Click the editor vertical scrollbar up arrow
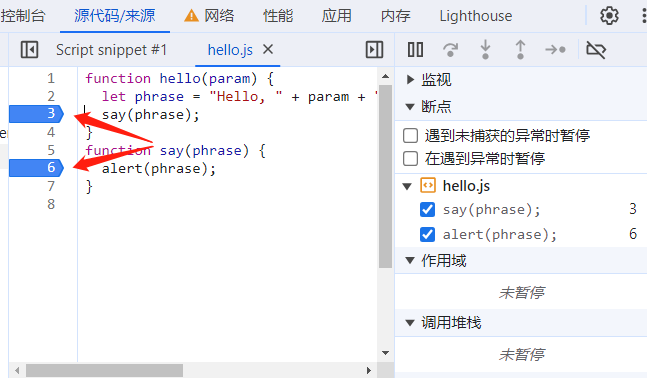 (x=385, y=76)
